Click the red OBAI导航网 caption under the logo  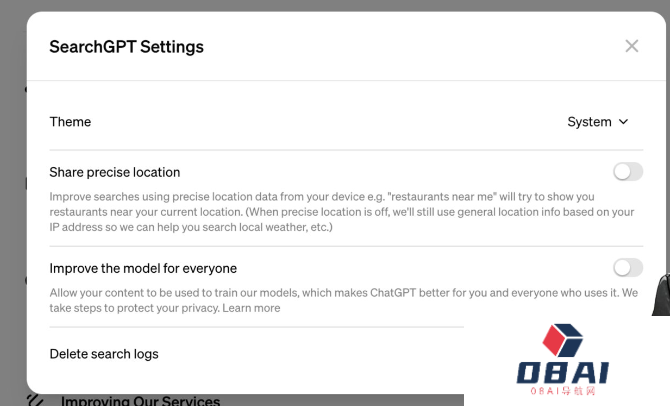click(x=563, y=391)
